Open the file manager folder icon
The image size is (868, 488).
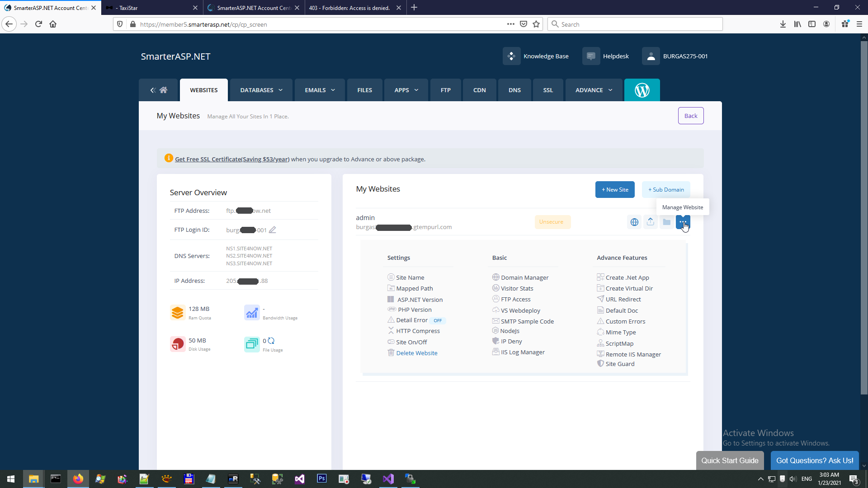(x=666, y=222)
